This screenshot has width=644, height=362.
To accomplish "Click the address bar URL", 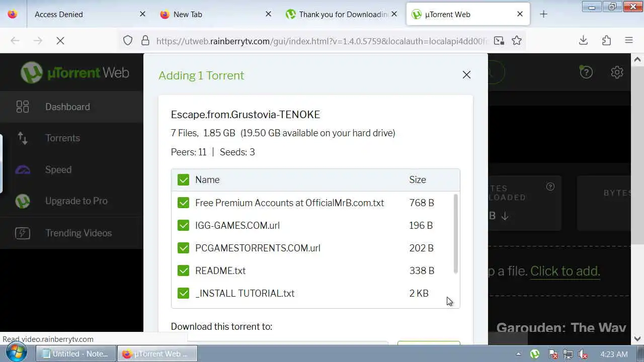I will click(x=322, y=41).
